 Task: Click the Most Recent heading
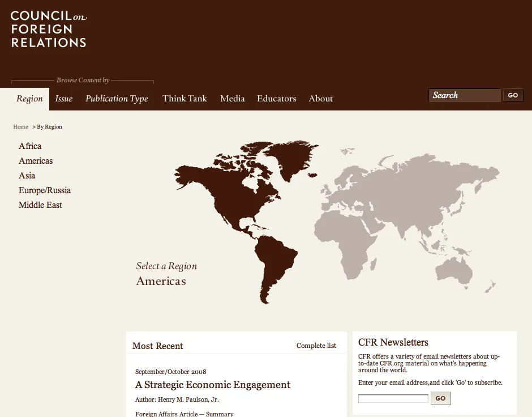point(158,346)
